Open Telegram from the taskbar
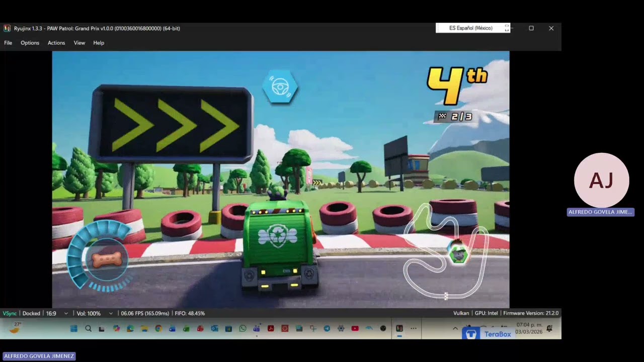 click(327, 328)
